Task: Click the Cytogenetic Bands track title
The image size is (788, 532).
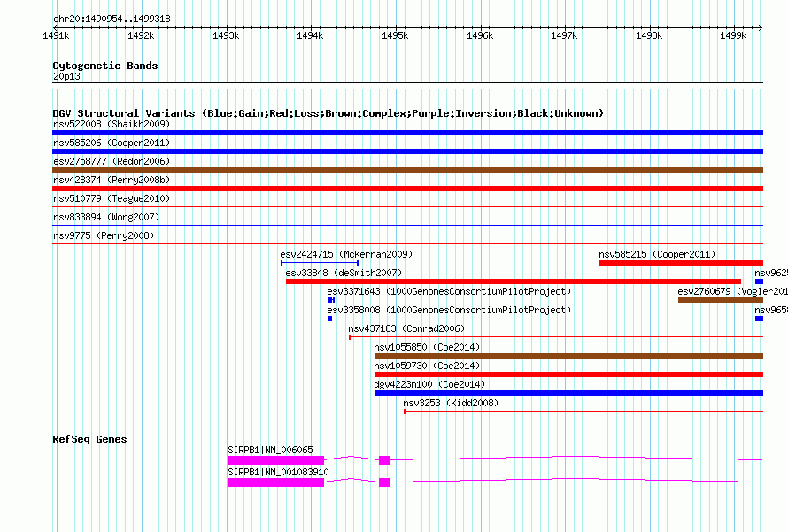Action: click(x=105, y=66)
